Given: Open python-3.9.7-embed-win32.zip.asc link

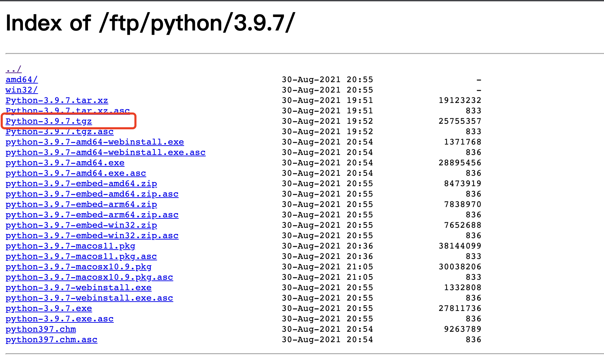Looking at the screenshot, I should point(92,235).
